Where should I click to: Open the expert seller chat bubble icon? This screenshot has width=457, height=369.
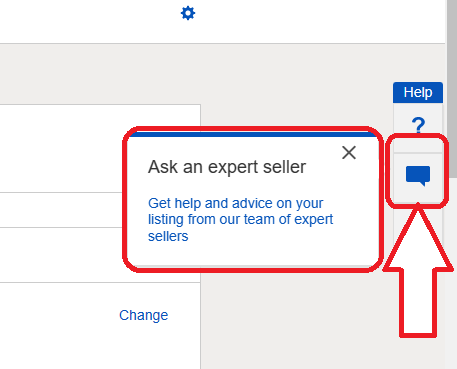point(418,176)
